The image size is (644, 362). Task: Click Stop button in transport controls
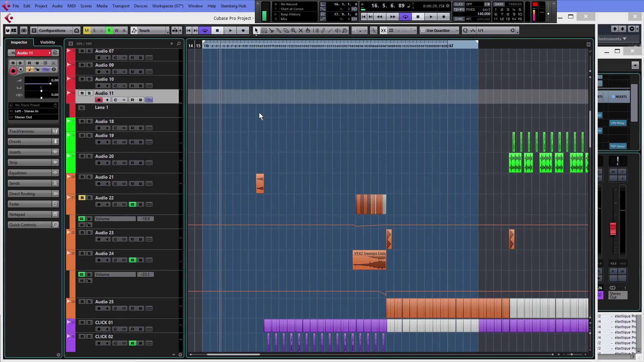click(x=418, y=17)
